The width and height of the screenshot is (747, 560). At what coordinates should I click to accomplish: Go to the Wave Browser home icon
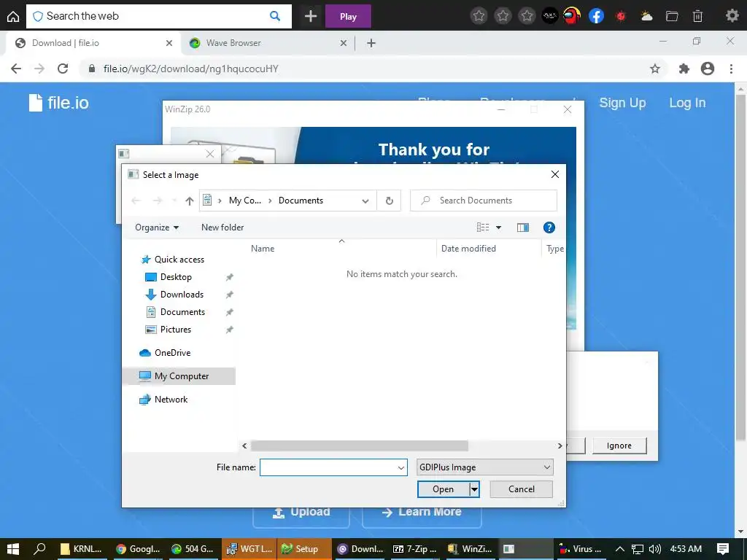[13, 16]
